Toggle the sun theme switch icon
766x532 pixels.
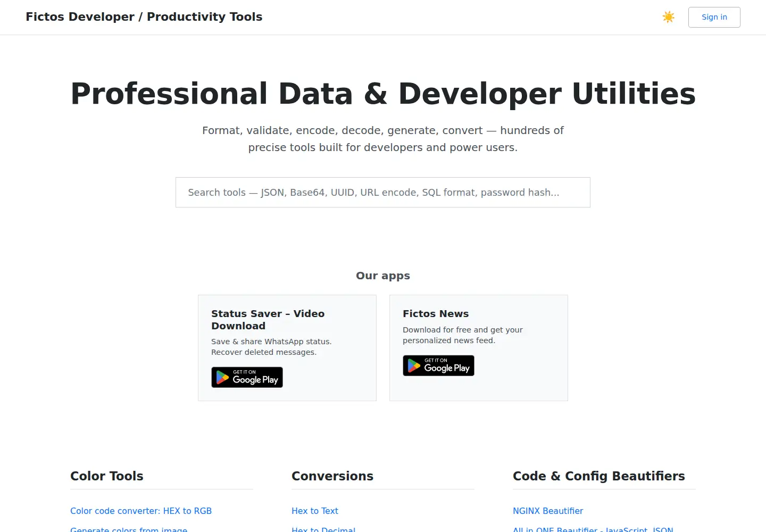coord(669,17)
